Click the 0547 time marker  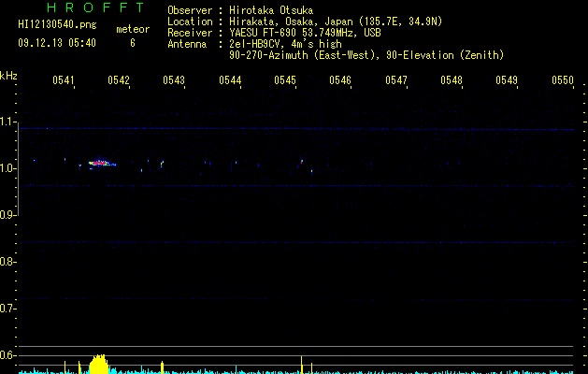click(x=396, y=80)
